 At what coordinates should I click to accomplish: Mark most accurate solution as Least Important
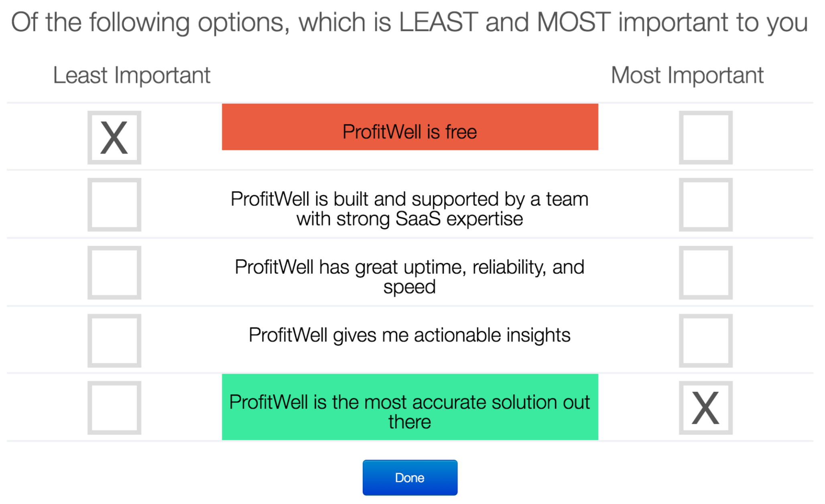[x=114, y=408]
